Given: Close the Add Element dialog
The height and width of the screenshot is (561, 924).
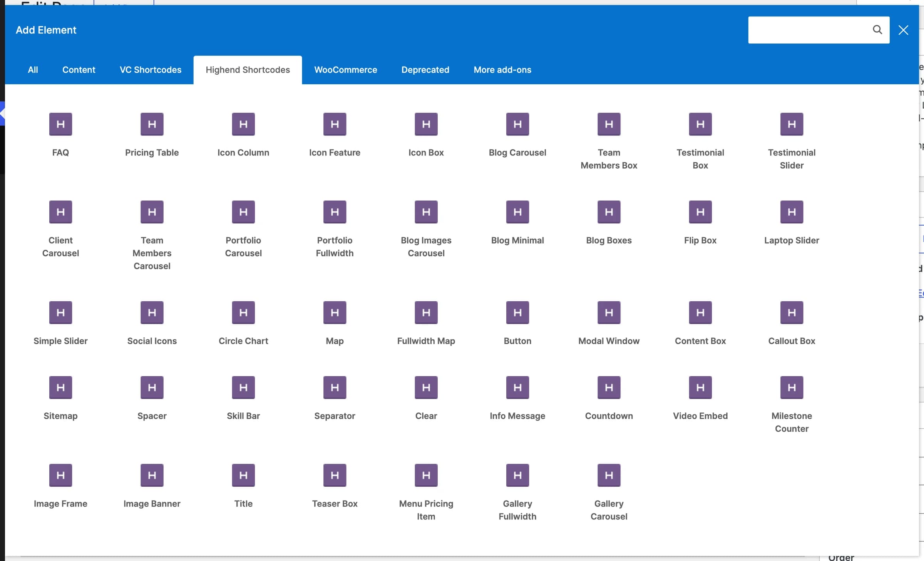Looking at the screenshot, I should [x=903, y=30].
